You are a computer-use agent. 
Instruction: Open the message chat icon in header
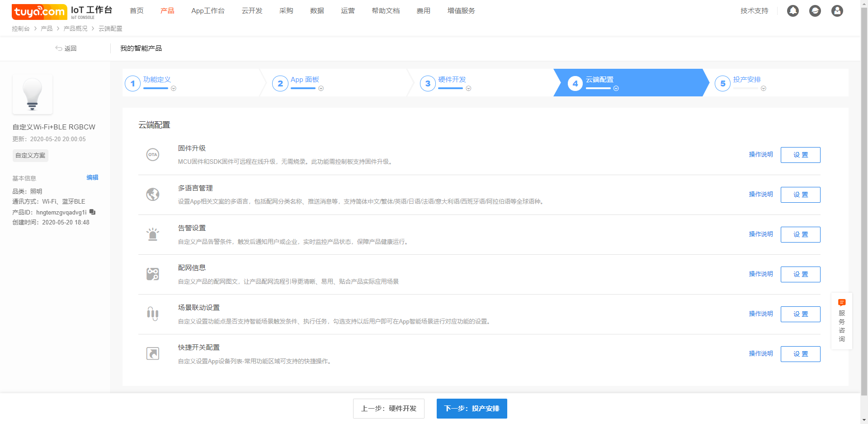pyautogui.click(x=815, y=11)
